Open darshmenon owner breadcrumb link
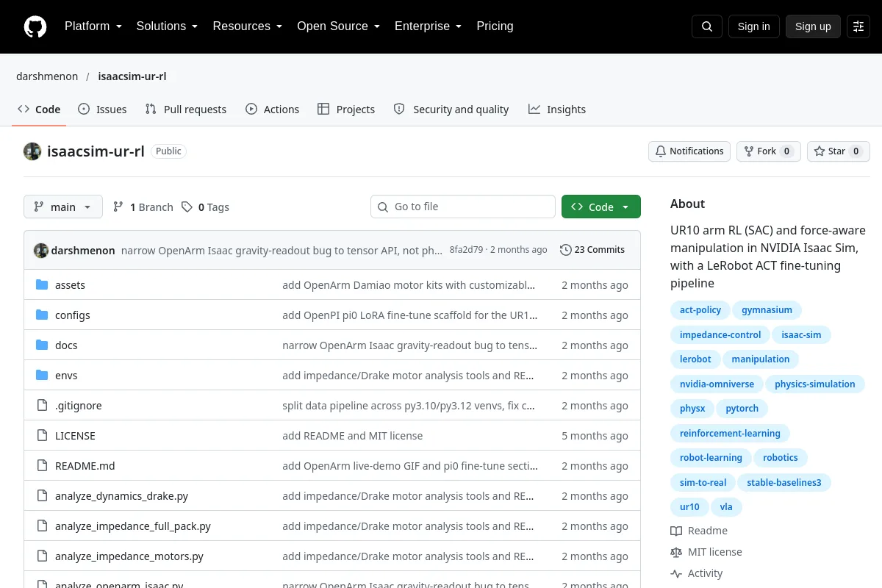This screenshot has width=882, height=588. pyautogui.click(x=47, y=76)
